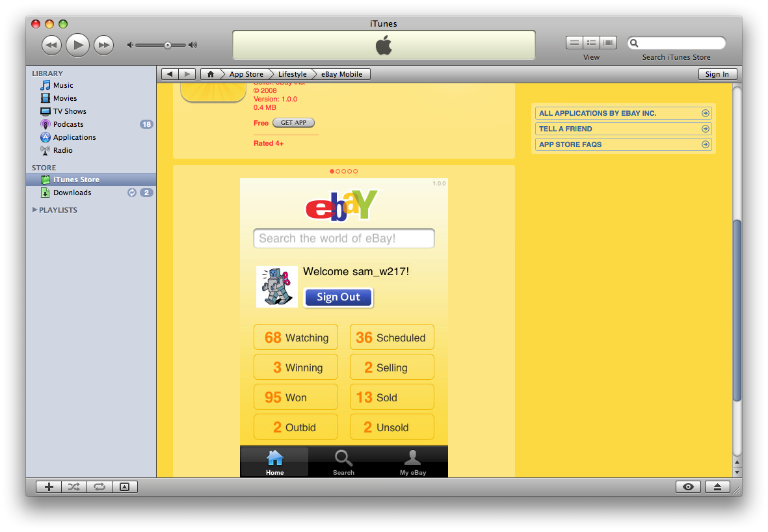Screen dimensions: 768x532
Task: Click the play button
Action: click(77, 45)
